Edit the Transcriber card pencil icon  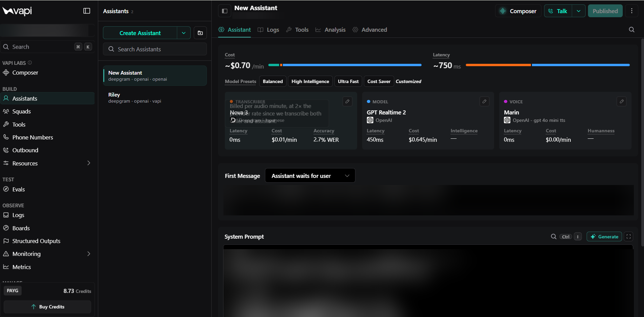[x=347, y=101]
